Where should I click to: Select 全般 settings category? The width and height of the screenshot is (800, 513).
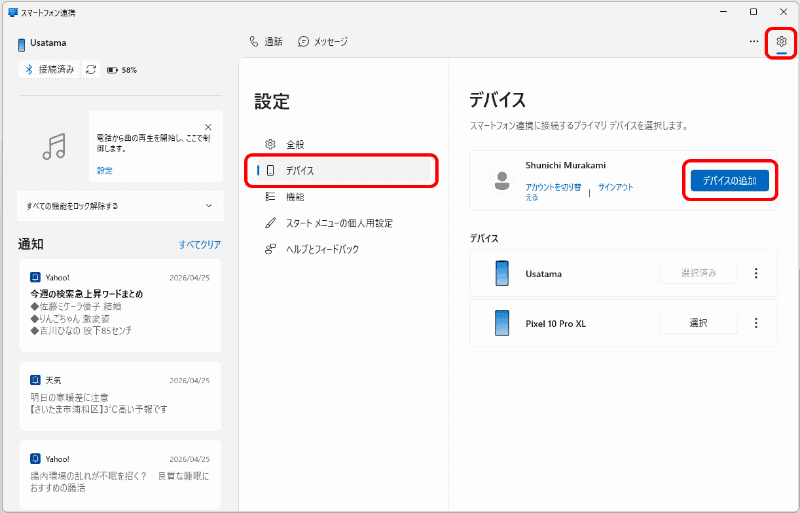(343, 144)
